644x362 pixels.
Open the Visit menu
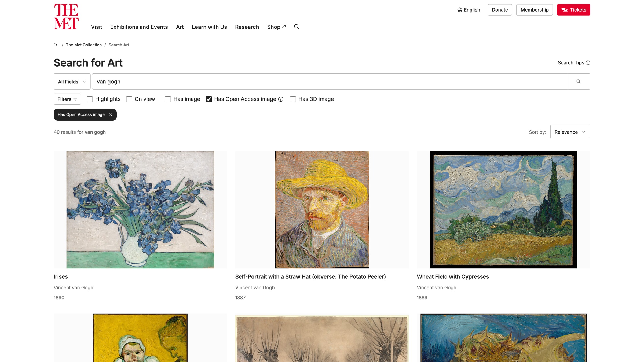[96, 27]
